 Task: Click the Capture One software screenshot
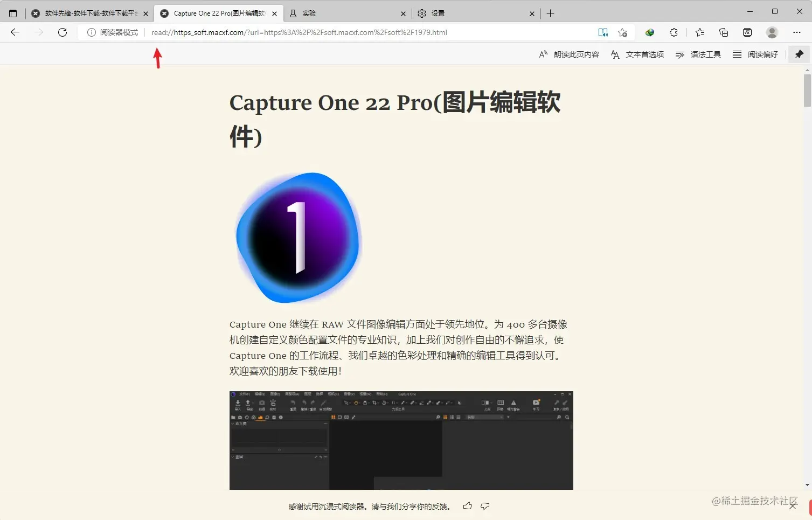click(401, 440)
